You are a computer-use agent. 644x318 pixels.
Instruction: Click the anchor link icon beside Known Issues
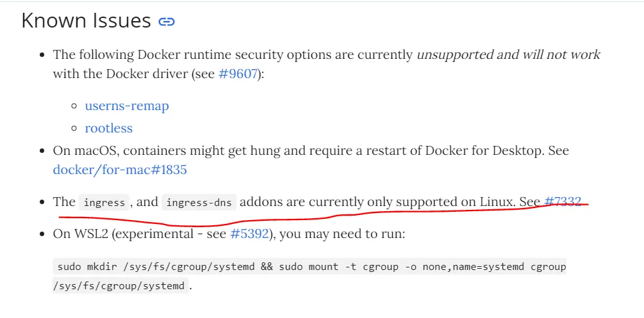(167, 22)
